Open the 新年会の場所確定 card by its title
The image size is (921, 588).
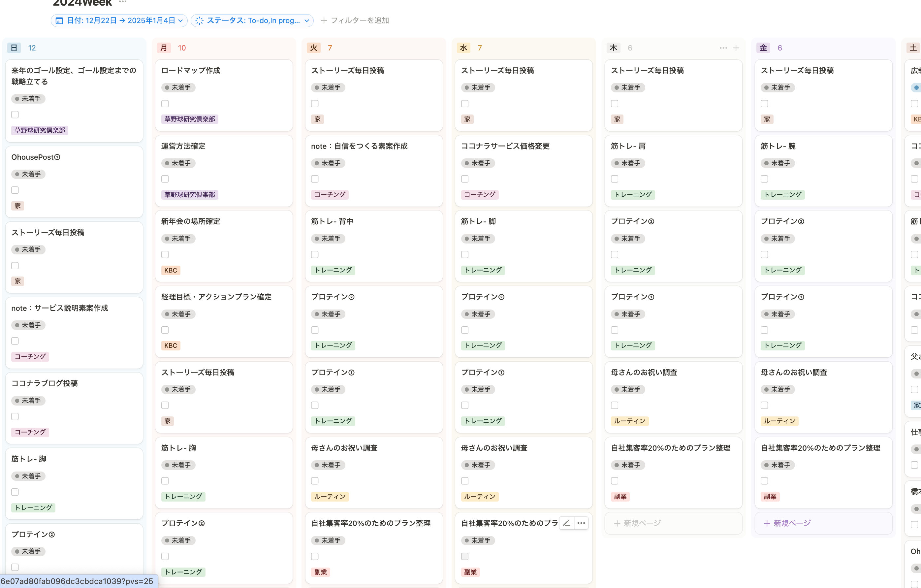point(190,221)
